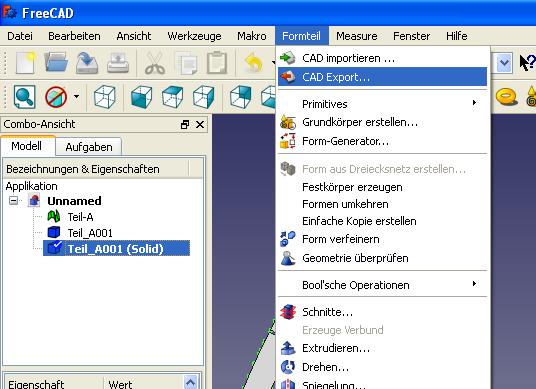Choose Schnitte menu entry
Viewport: 536px width, 389px height.
point(383,312)
